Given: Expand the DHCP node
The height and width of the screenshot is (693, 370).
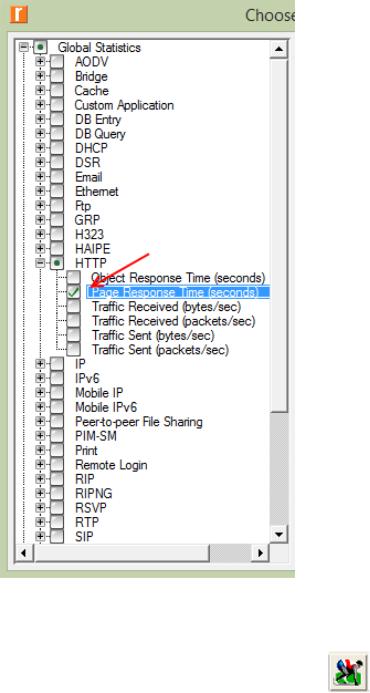Looking at the screenshot, I should point(40,148).
